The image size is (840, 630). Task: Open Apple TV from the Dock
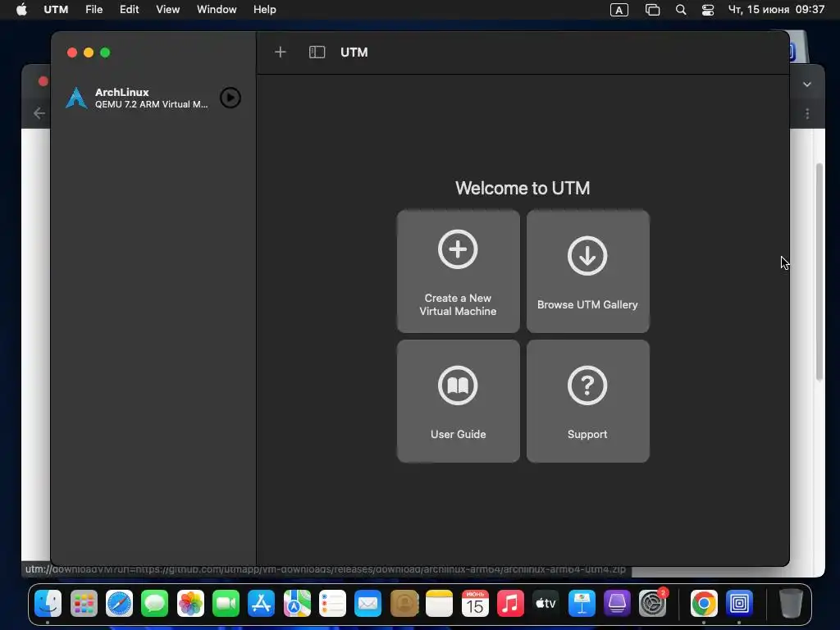pyautogui.click(x=546, y=604)
